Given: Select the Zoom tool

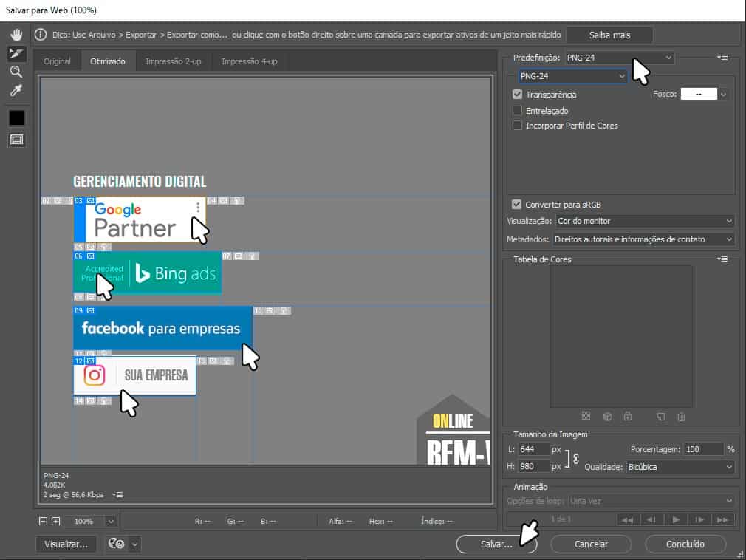Looking at the screenshot, I should [x=16, y=72].
